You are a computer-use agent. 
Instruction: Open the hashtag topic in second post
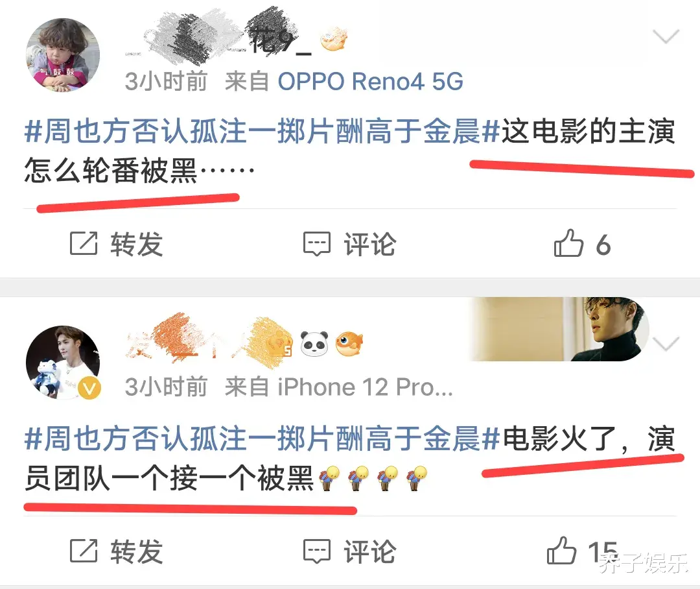[262, 439]
